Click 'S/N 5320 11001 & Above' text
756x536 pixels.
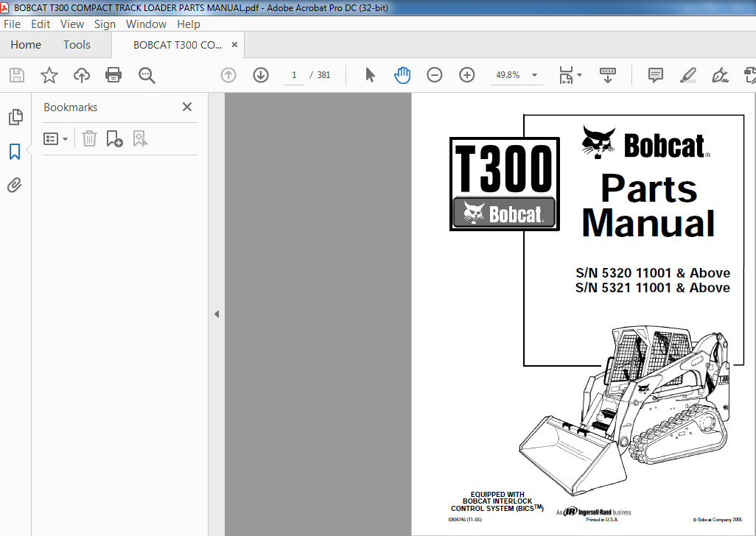(653, 273)
